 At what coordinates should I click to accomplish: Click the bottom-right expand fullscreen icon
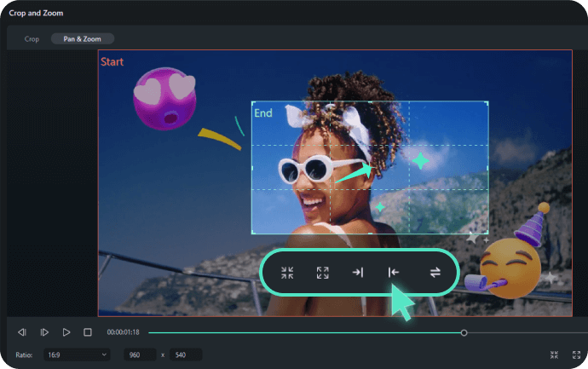click(576, 355)
